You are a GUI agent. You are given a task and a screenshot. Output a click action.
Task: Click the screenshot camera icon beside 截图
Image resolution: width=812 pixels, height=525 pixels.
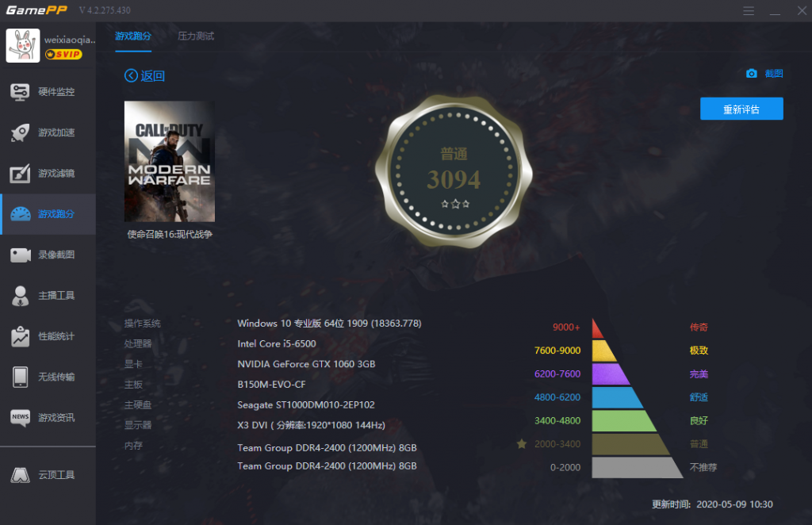[752, 74]
